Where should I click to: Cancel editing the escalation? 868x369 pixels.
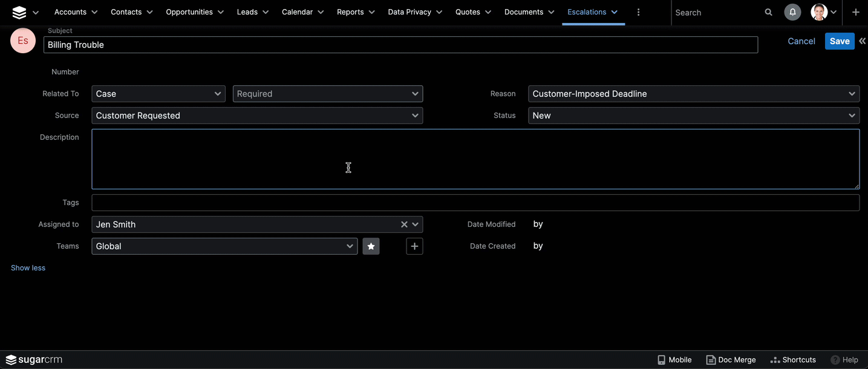tap(801, 41)
